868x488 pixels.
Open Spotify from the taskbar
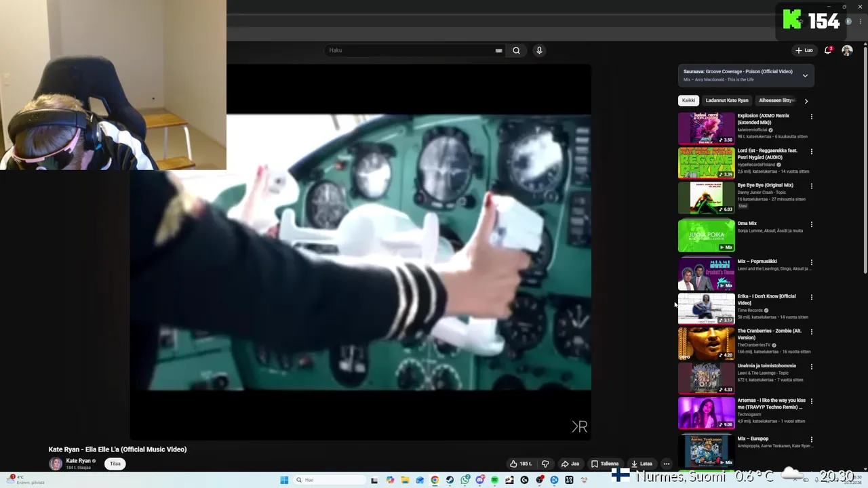tap(494, 480)
